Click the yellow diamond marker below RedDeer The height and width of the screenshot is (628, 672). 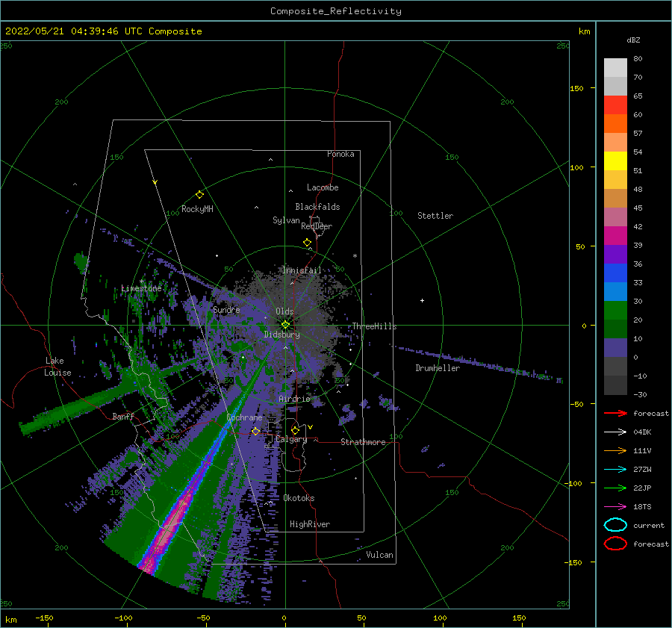click(x=307, y=243)
